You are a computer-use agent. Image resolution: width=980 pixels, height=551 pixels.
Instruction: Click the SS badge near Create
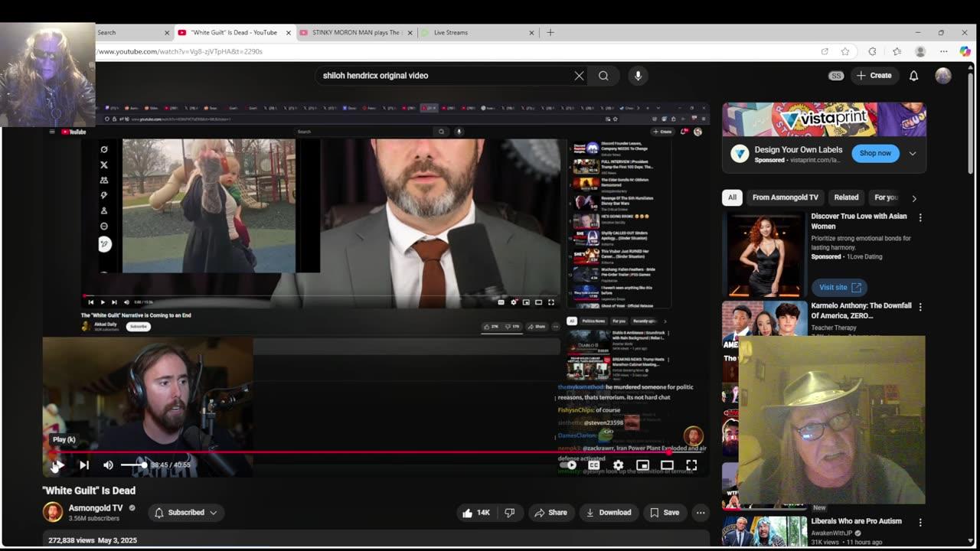coord(836,76)
